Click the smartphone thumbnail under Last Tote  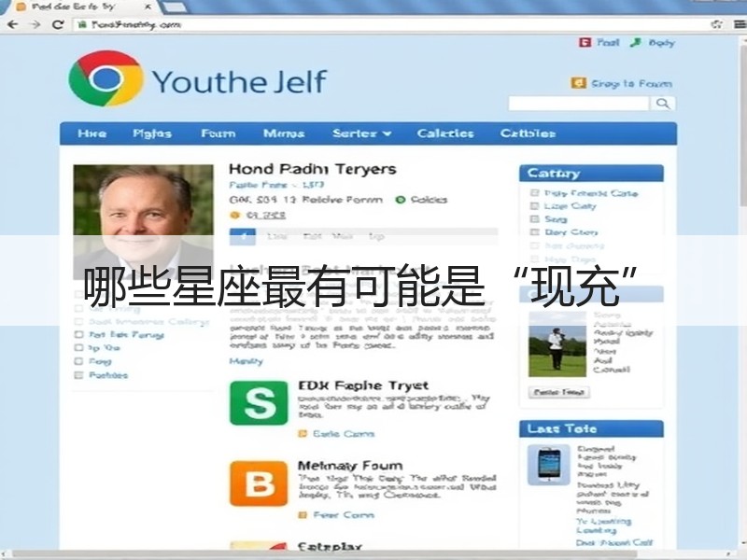pyautogui.click(x=549, y=465)
